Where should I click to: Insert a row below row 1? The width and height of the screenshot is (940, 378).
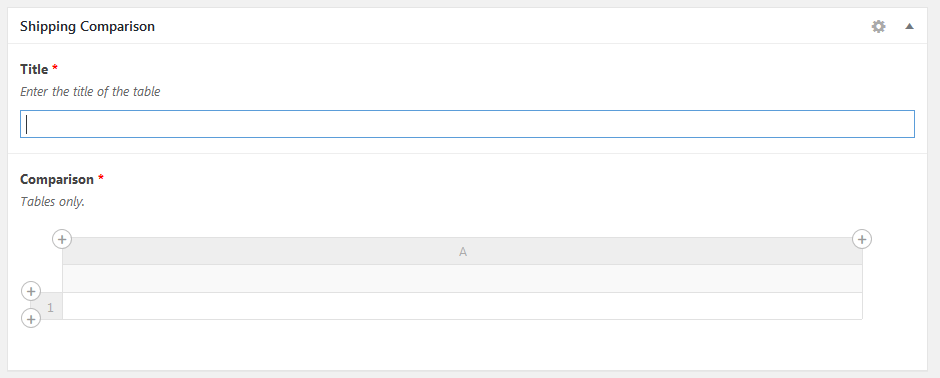pyautogui.click(x=31, y=318)
